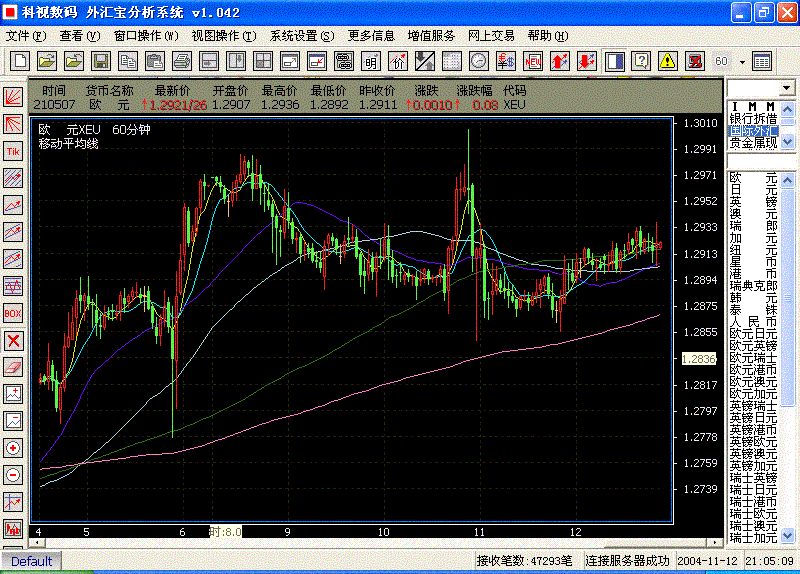Click the up arrow of market category list
The width and height of the screenshot is (800, 574).
tap(788, 109)
